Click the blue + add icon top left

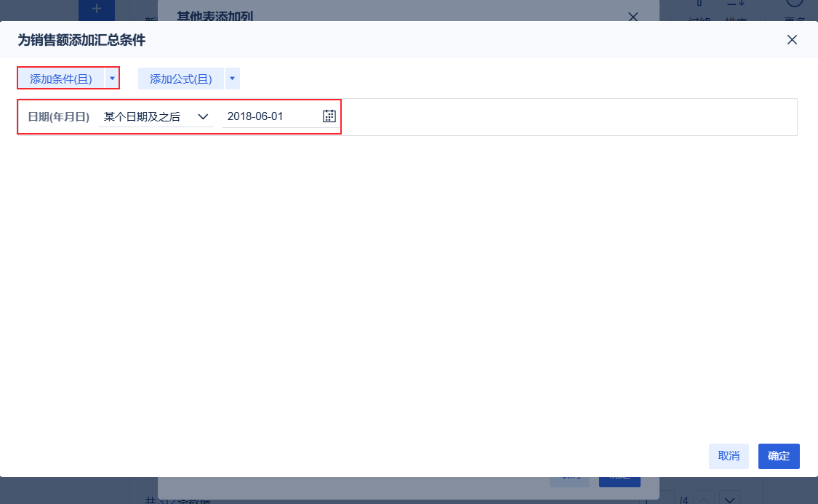pos(96,9)
